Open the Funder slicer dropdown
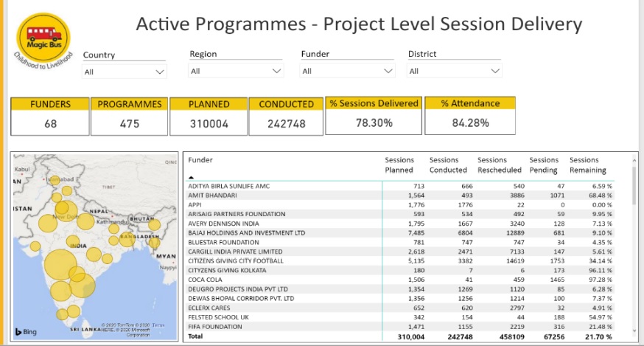644x346 pixels. 347,72
